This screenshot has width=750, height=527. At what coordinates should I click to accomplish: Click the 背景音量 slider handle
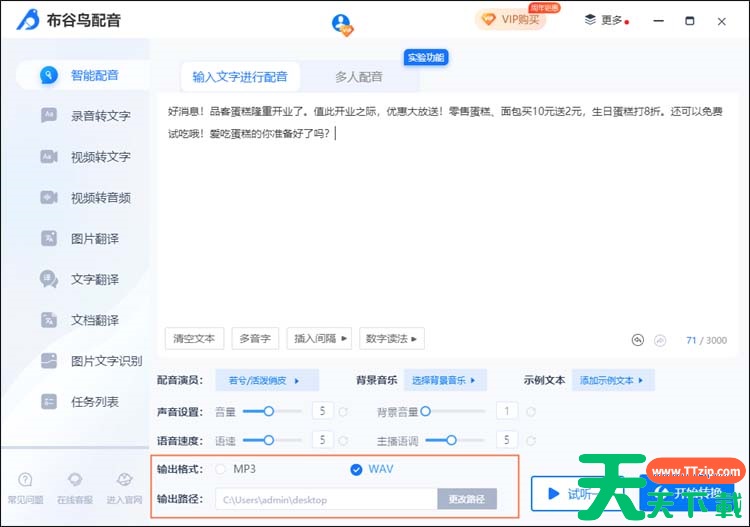(425, 411)
